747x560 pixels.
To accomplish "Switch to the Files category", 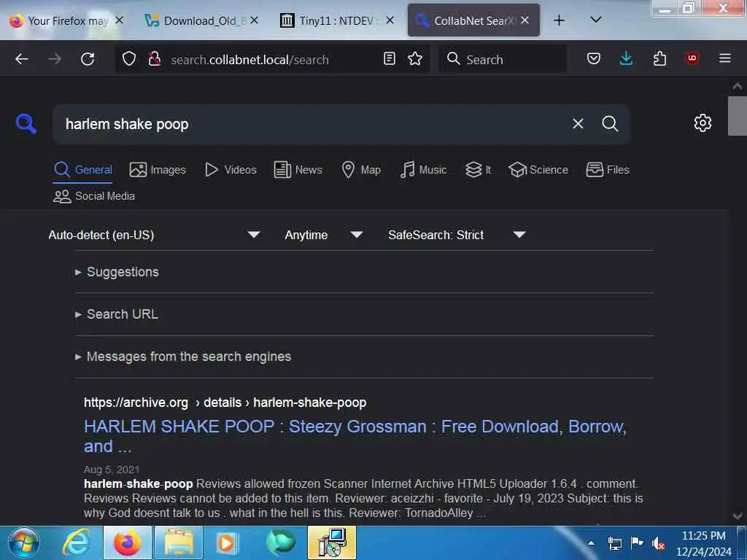I will point(608,169).
